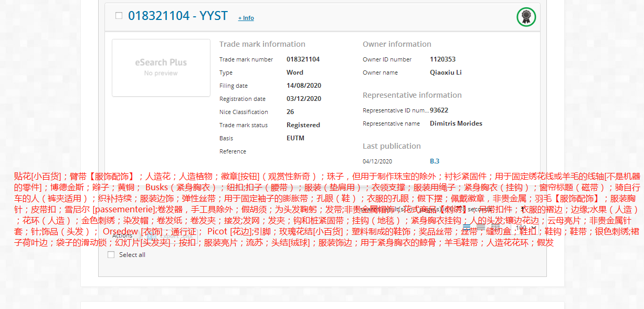Click trade mark number value 018321104
The image size is (644, 309).
click(x=303, y=59)
